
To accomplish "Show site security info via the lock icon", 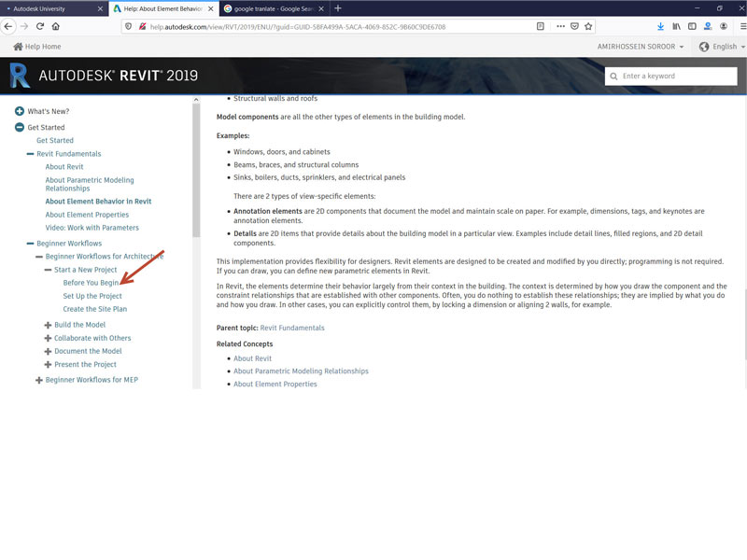I will (x=142, y=27).
